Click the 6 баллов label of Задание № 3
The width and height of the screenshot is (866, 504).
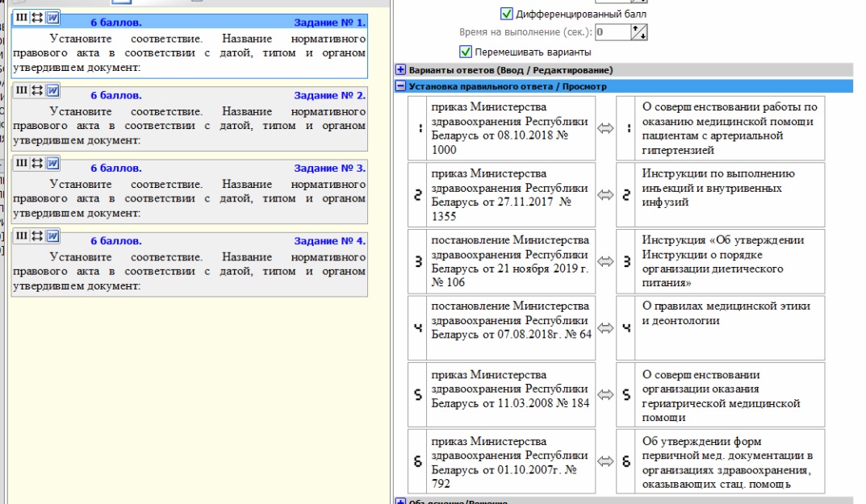coord(116,169)
